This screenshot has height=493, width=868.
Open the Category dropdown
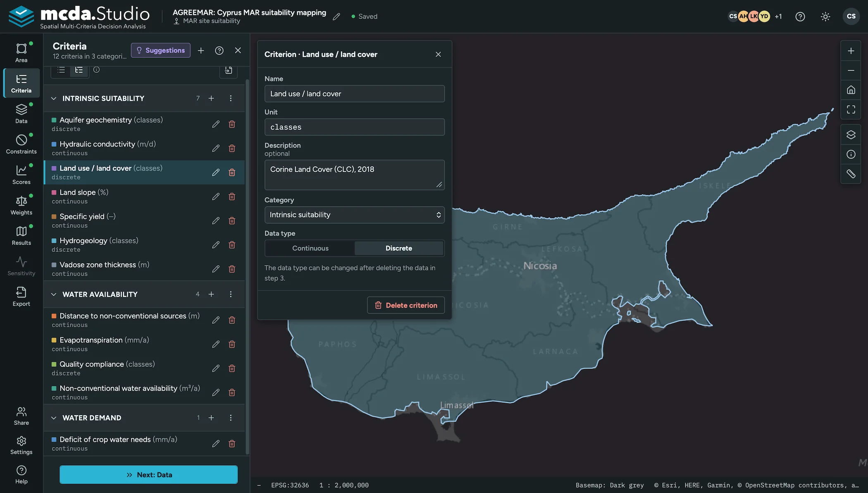pos(354,215)
